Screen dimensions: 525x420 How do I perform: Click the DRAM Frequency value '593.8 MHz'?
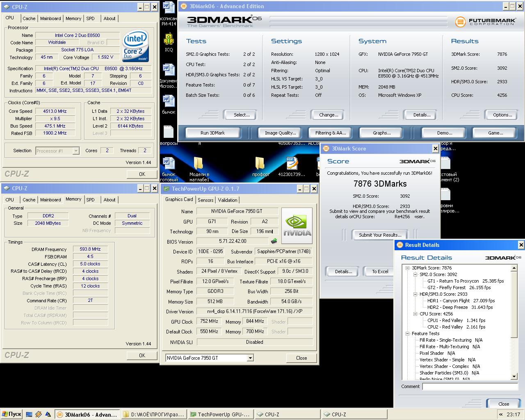click(x=90, y=249)
